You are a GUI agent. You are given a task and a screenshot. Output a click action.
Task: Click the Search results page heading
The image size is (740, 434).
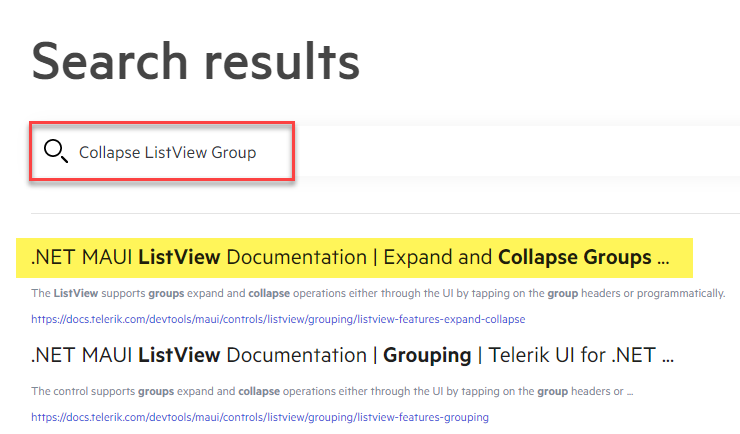[x=196, y=62]
